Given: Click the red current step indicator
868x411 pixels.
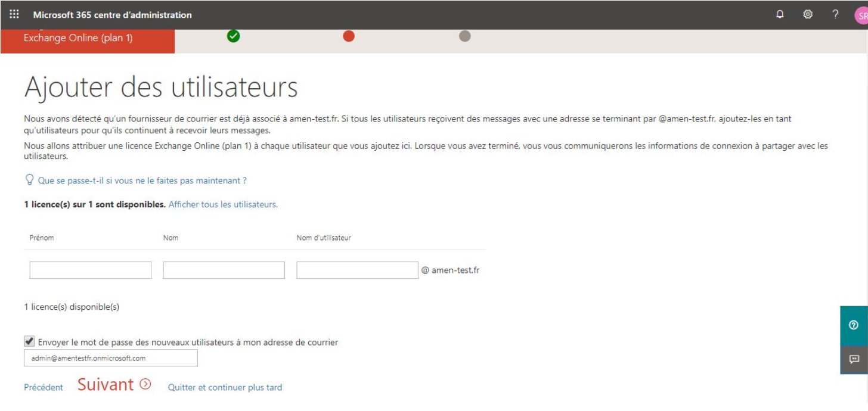Looking at the screenshot, I should click(x=349, y=36).
